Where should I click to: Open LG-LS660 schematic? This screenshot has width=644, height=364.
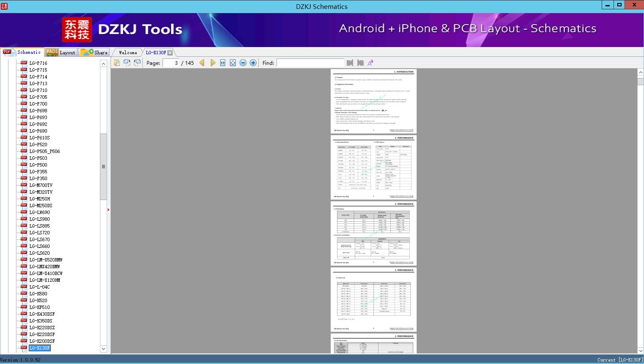point(39,246)
